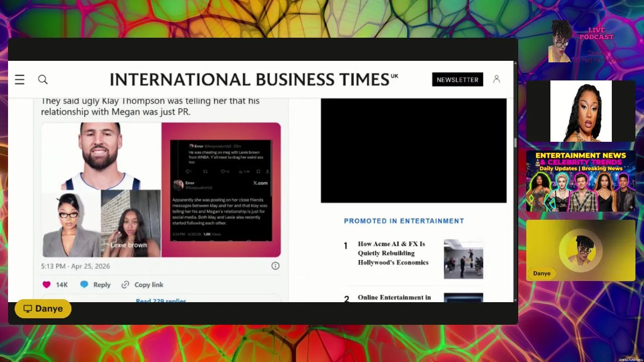Select the Entertainment News banner thumbnail
This screenshot has width=644, height=362.
(581, 181)
